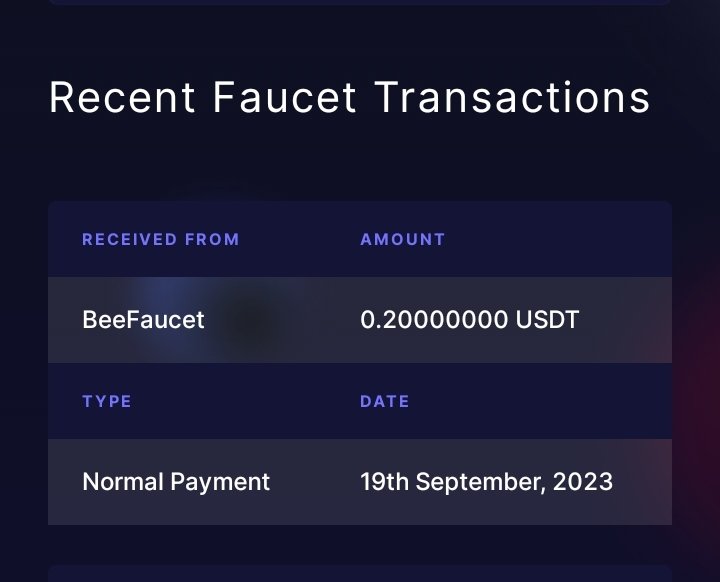720x582 pixels.
Task: Open the BeeFaucet sender entry
Action: [143, 320]
